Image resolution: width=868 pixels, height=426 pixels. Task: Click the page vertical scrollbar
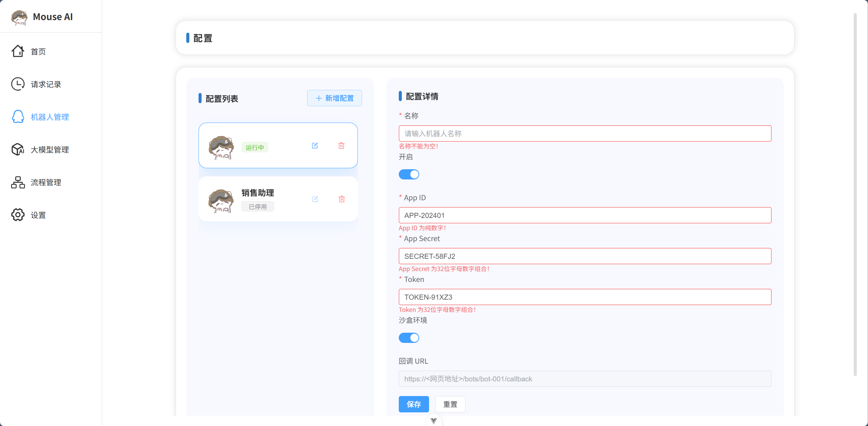(x=855, y=194)
